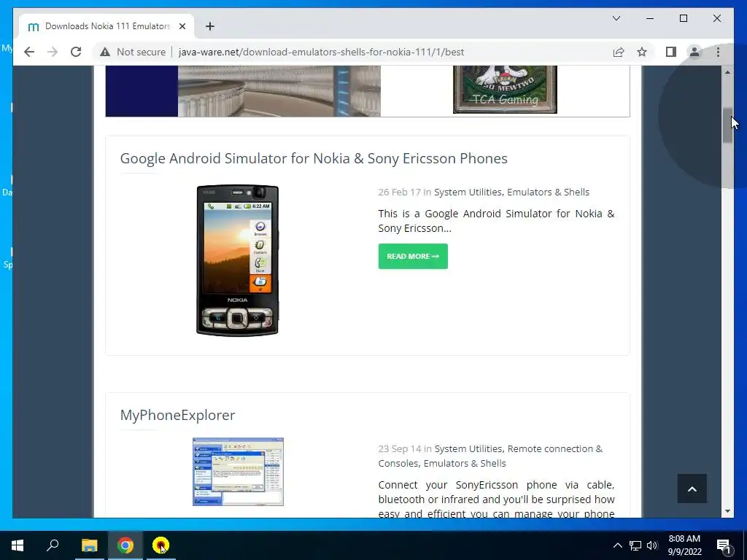The width and height of the screenshot is (747, 560).
Task: Open the Windows Start menu
Action: click(x=18, y=545)
